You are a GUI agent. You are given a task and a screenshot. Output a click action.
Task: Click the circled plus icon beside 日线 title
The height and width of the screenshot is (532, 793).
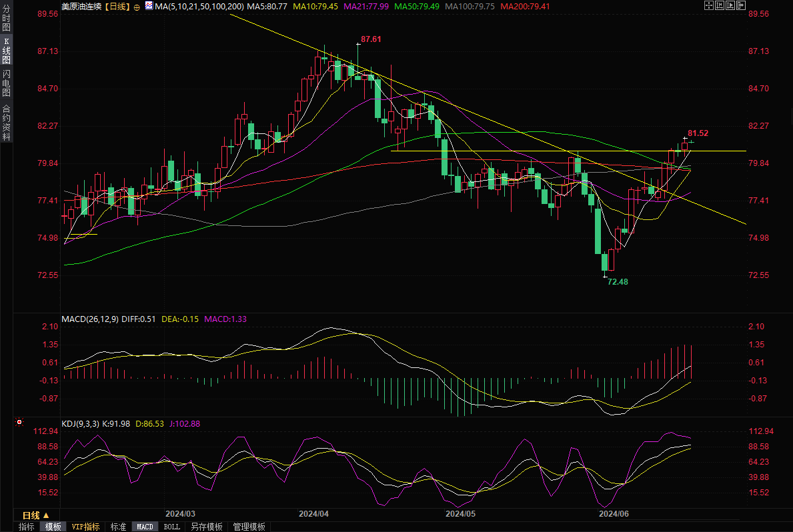click(x=136, y=7)
